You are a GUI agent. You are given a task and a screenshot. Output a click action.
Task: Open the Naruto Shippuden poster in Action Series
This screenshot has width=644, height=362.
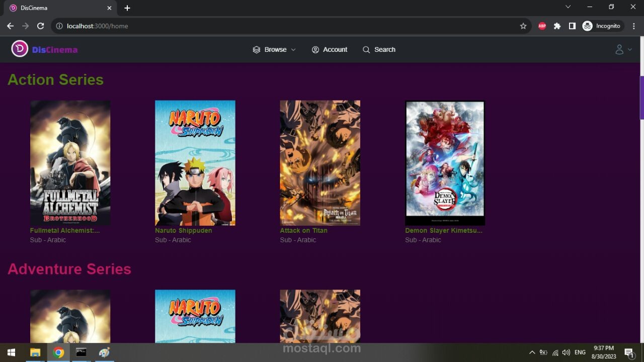(195, 163)
